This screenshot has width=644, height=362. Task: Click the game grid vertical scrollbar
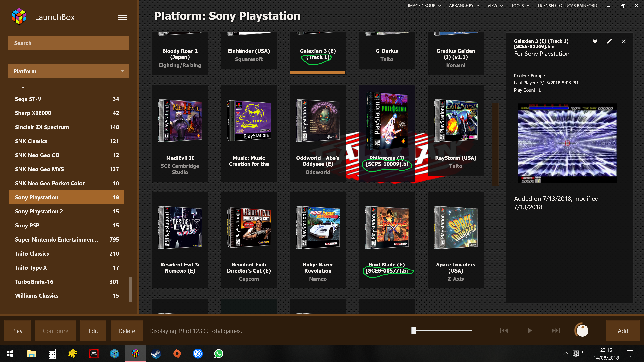click(x=496, y=144)
